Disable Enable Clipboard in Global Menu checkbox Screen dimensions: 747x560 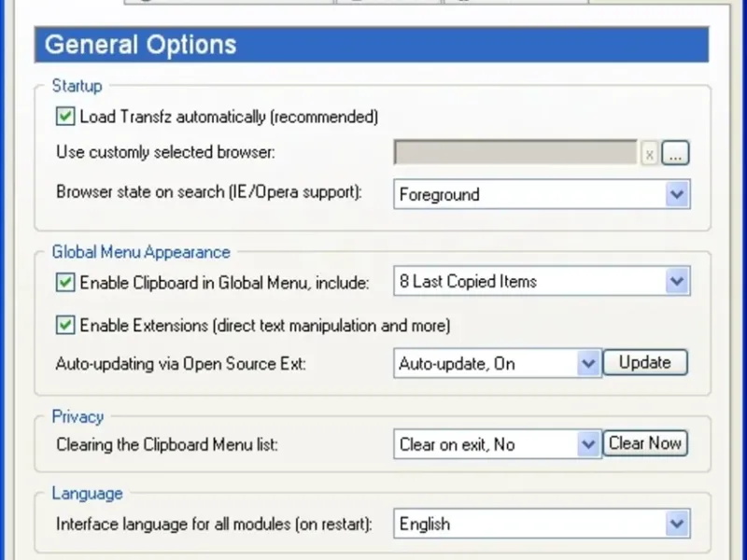pyautogui.click(x=65, y=282)
